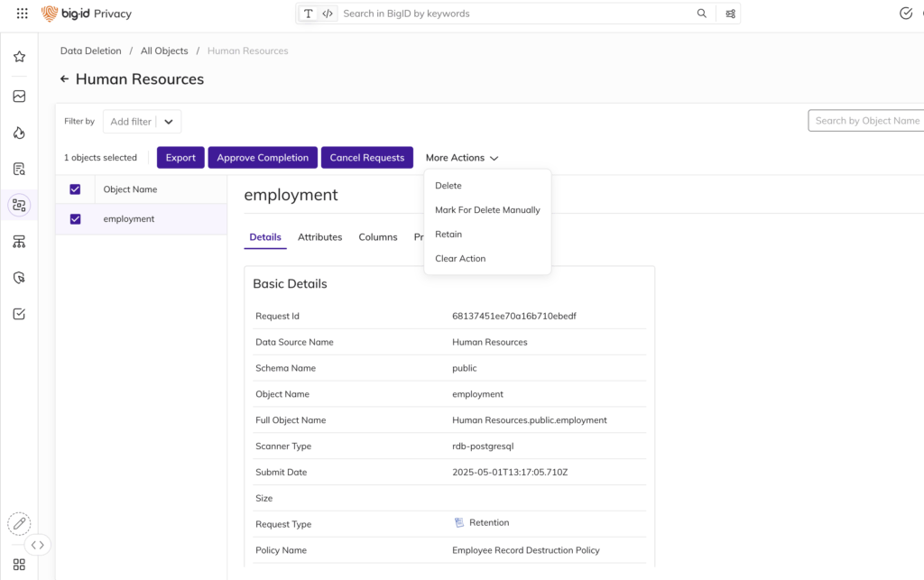Click the Cancel Requests button

(x=366, y=158)
